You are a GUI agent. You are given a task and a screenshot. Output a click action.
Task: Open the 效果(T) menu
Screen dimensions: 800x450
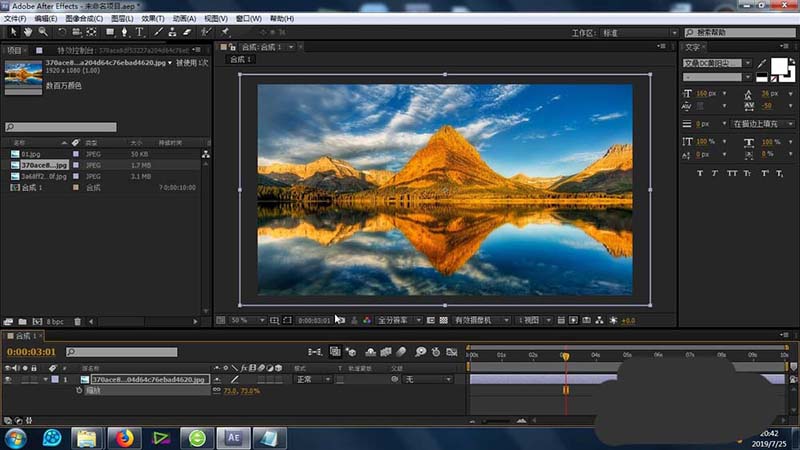click(153, 18)
